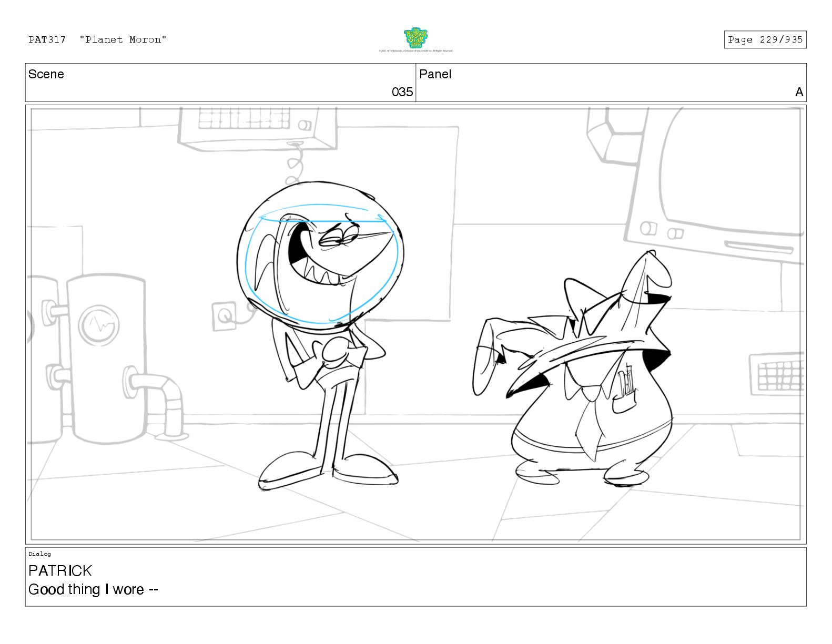The height and width of the screenshot is (644, 832).
Task: Click the Panel label
Action: click(435, 74)
